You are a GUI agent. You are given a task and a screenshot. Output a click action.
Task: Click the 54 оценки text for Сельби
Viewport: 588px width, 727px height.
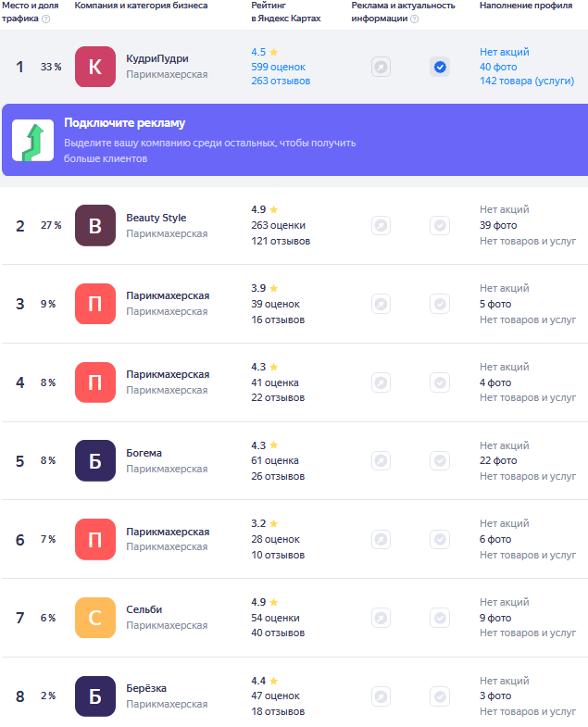(275, 618)
